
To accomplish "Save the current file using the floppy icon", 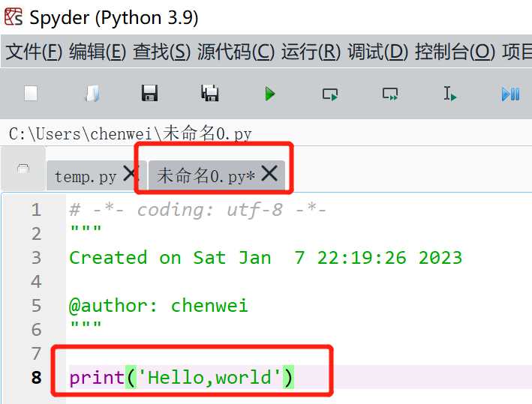I will click(x=150, y=94).
